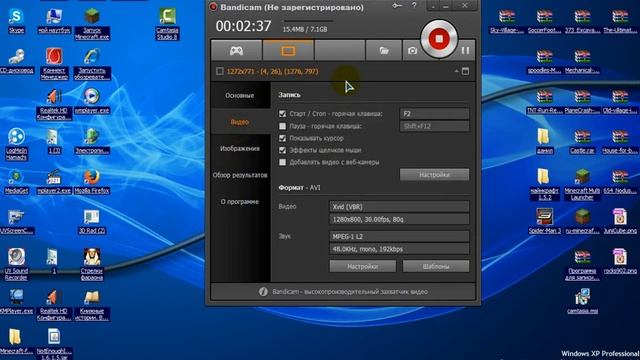This screenshot has height=360, width=640.
Task: Click the MPEG-1 L2 audio codec field
Action: [x=399, y=236]
